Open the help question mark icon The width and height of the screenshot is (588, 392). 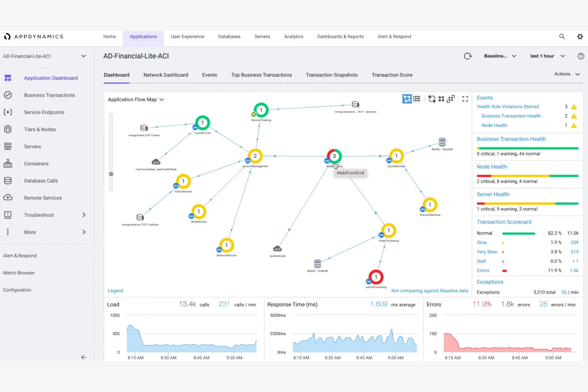[581, 56]
